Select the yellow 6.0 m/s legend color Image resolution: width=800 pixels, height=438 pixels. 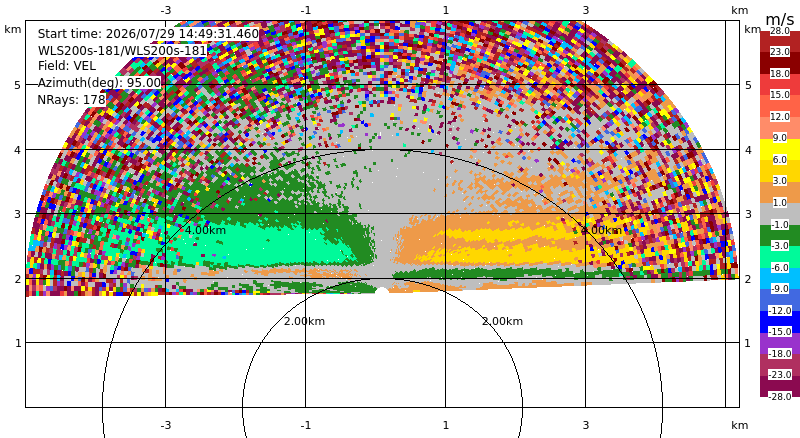point(780,150)
